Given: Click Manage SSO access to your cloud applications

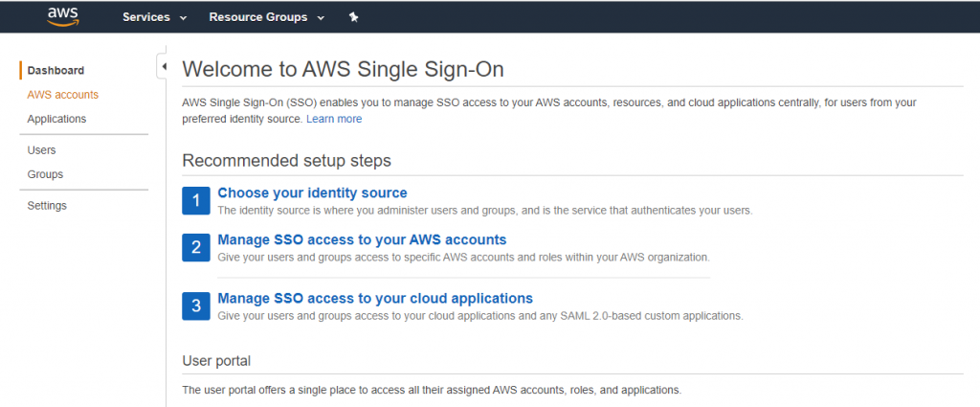Looking at the screenshot, I should pyautogui.click(x=375, y=298).
